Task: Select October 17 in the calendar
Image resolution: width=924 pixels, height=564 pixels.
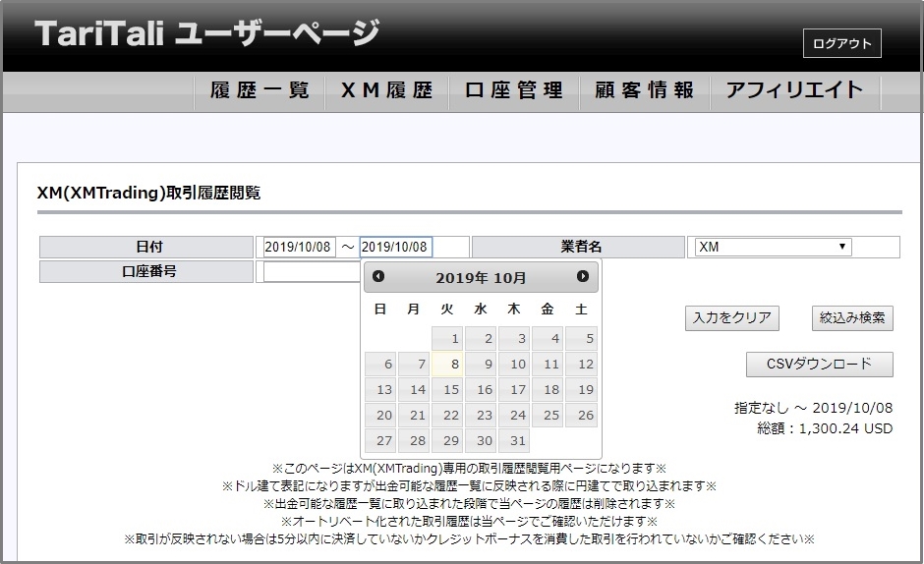Action: [x=514, y=389]
